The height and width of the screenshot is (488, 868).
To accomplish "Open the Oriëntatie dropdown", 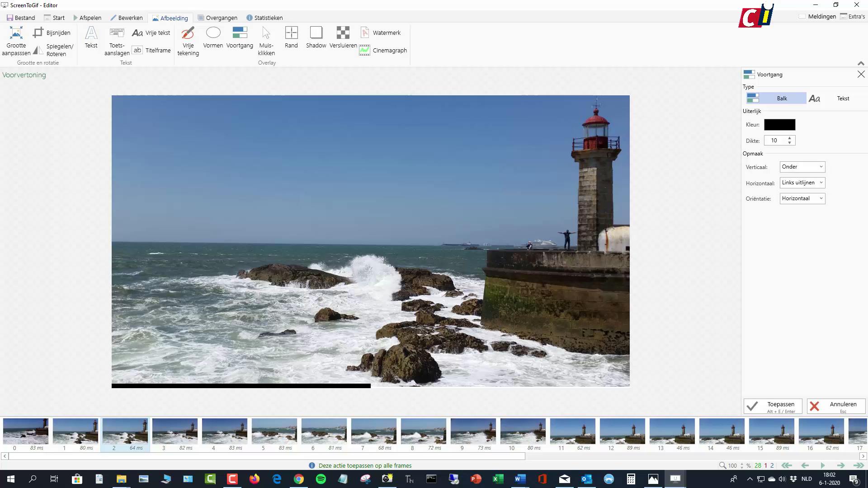I will tap(802, 198).
